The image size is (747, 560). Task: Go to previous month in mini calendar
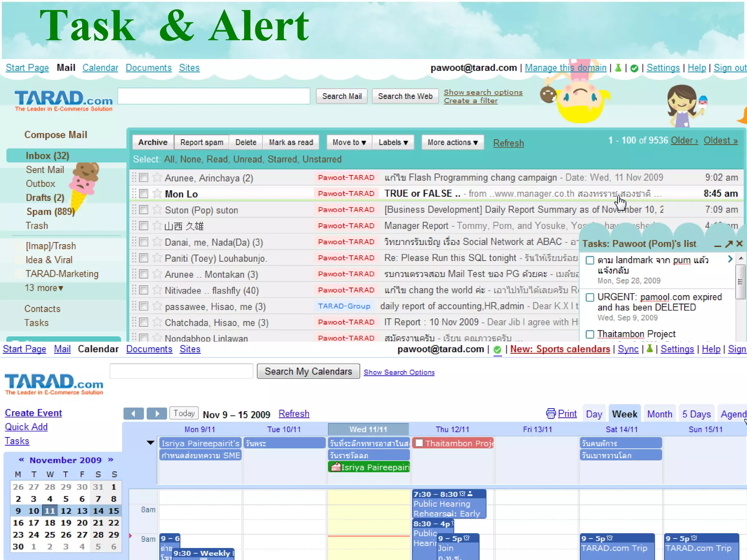tap(22, 460)
